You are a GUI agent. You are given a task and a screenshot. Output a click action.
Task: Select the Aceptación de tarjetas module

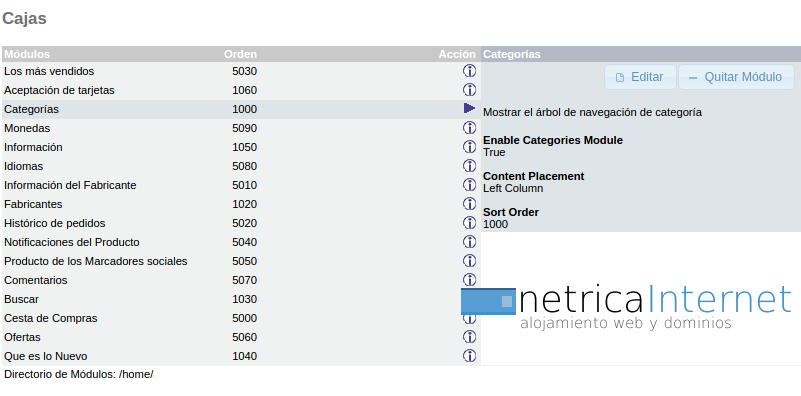(59, 90)
